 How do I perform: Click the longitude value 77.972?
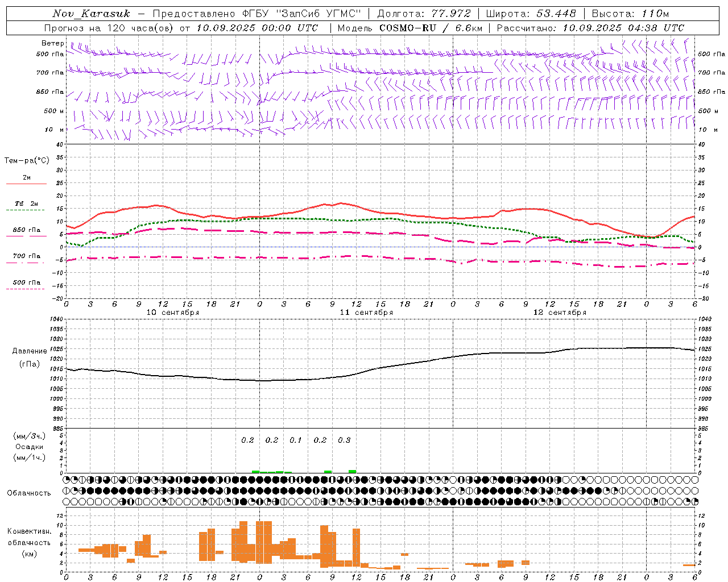(452, 14)
